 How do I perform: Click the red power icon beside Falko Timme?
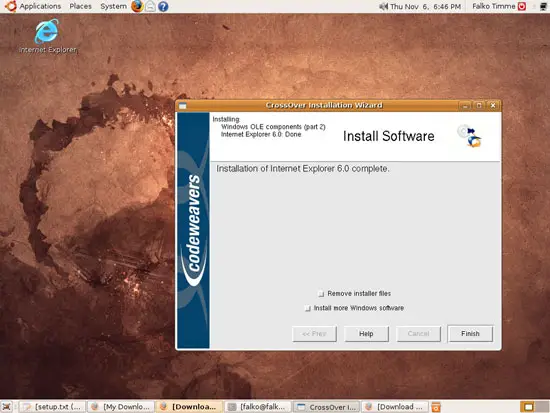tap(522, 6)
